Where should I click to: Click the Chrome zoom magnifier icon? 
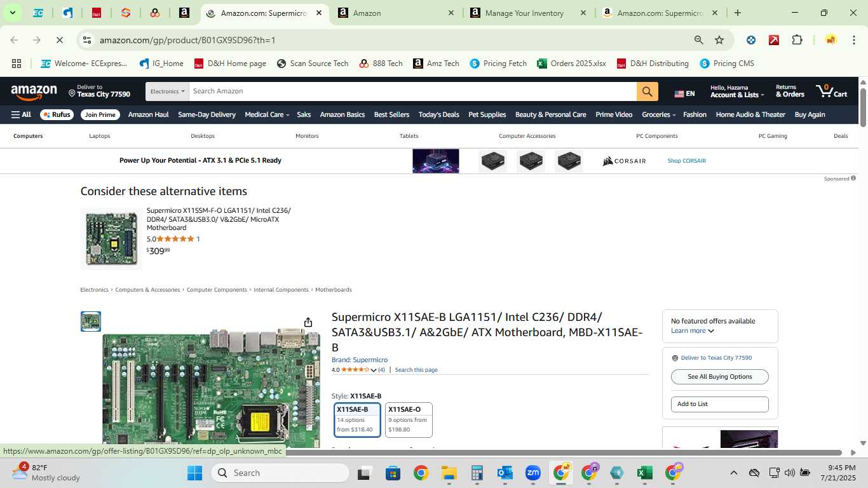pyautogui.click(x=698, y=40)
